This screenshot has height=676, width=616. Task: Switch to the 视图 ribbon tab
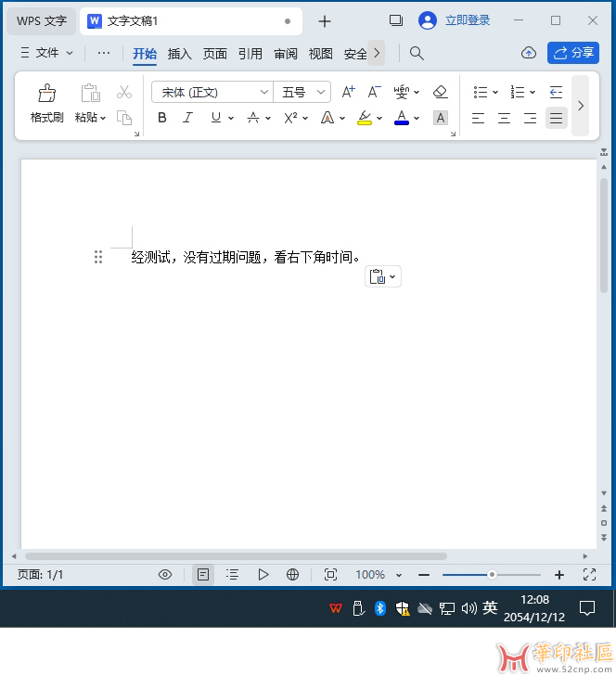point(320,54)
